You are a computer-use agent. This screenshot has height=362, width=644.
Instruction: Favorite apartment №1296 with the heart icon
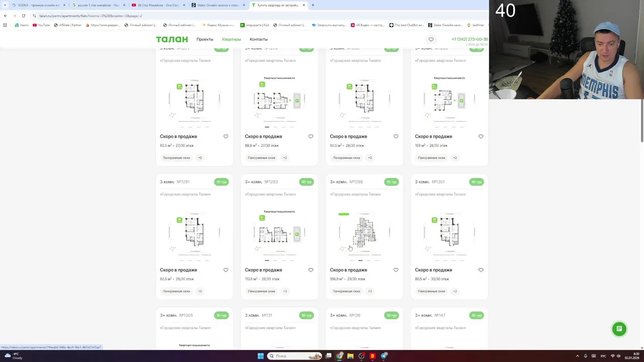point(395,270)
